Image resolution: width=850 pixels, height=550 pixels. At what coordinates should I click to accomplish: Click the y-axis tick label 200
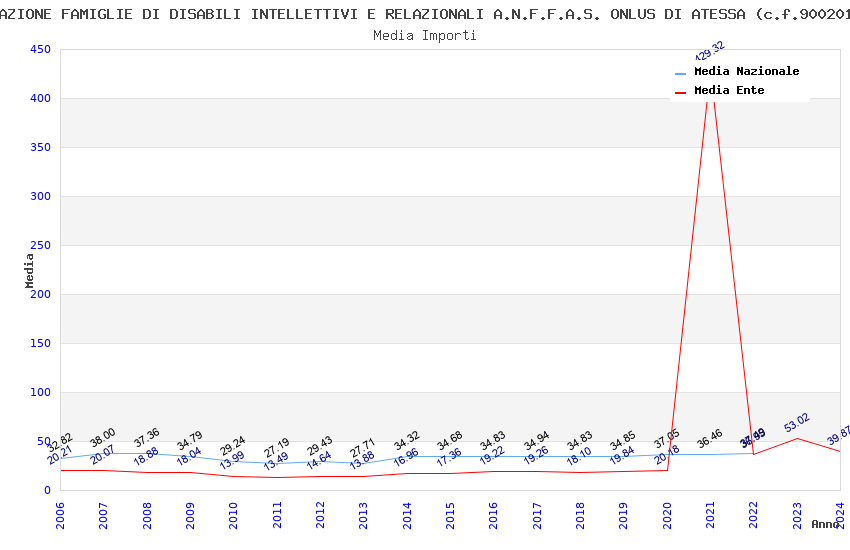click(x=40, y=294)
